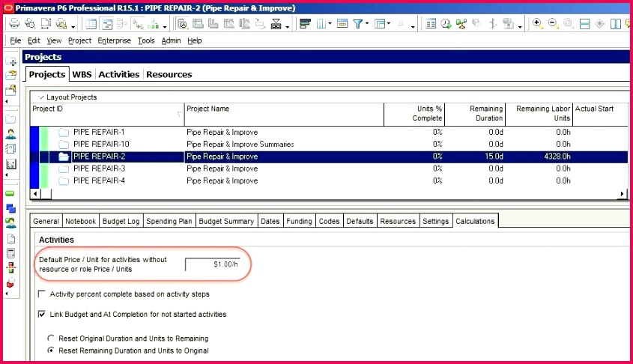Viewport: 633px width, 364px height.
Task: Click the Project Expenses calculator sidebar icon
Action: (x=11, y=253)
